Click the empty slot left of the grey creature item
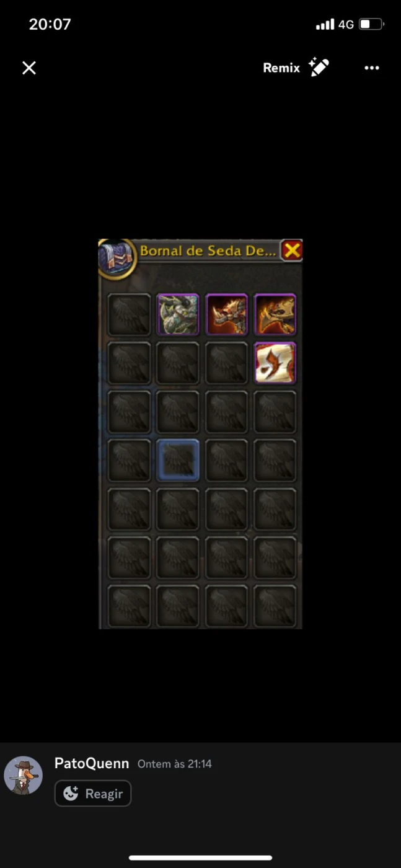 pyautogui.click(x=130, y=314)
